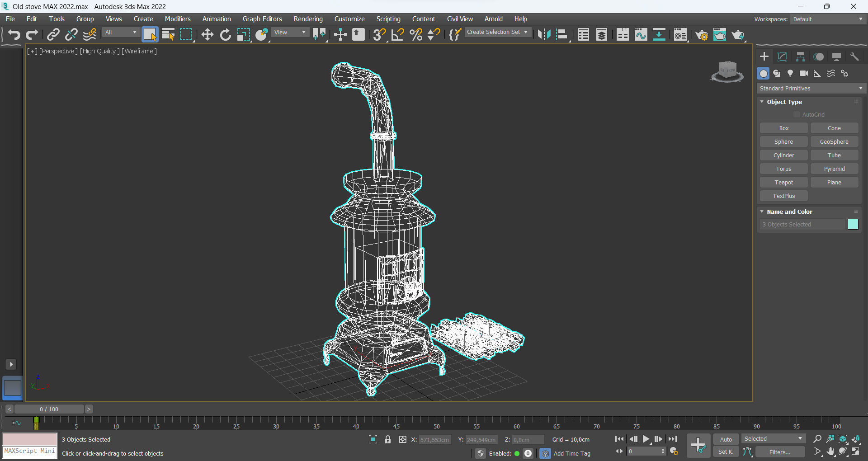Select the Lights category icon
The image size is (868, 461).
tap(790, 73)
